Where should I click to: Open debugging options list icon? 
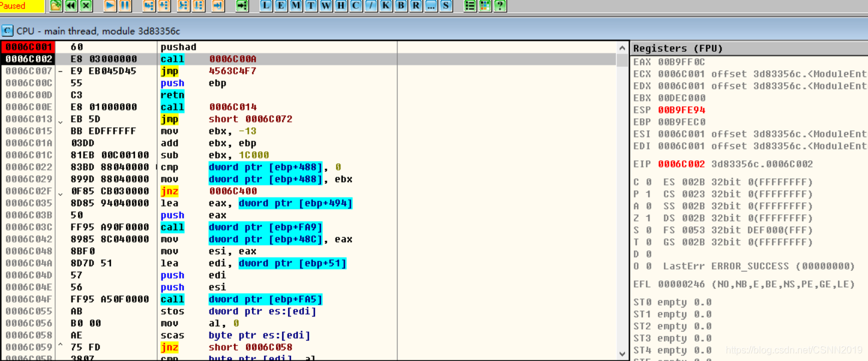(x=471, y=6)
